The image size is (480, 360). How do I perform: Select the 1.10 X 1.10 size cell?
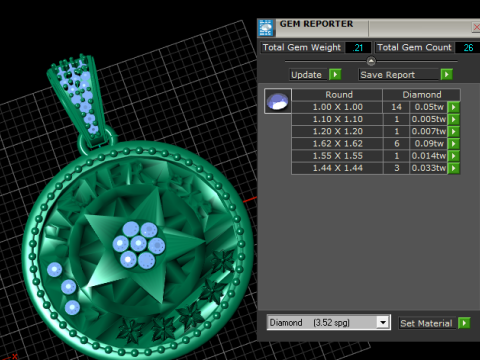coord(337,119)
